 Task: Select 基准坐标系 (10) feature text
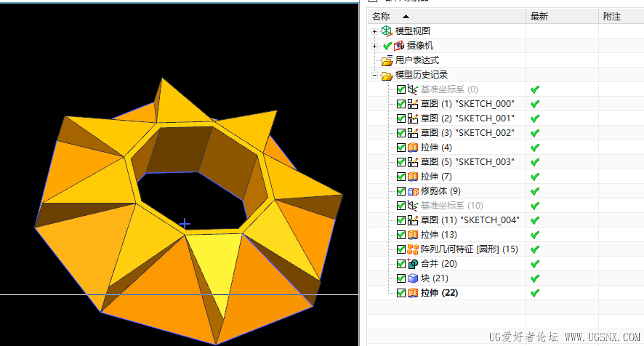[452, 206]
